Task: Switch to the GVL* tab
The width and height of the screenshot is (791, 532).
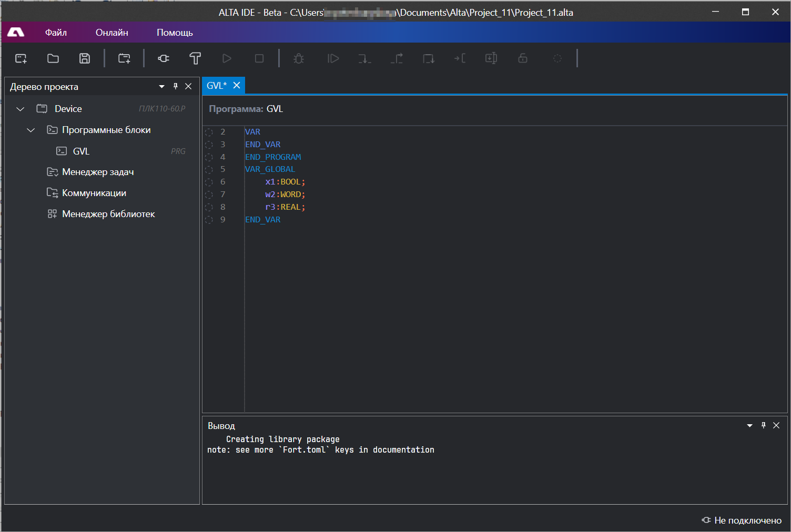Action: tap(217, 85)
